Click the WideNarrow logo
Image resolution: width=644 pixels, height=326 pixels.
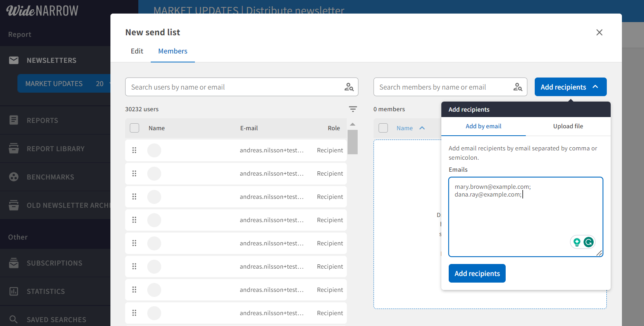(x=42, y=10)
